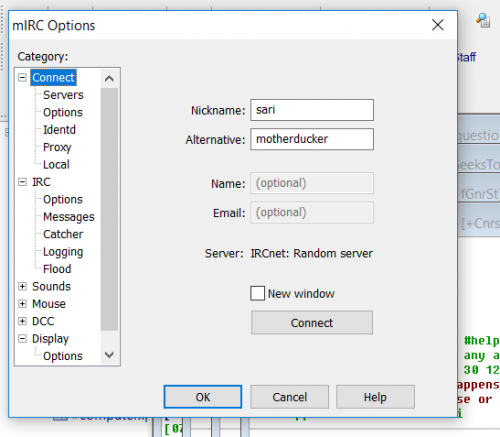Click the Nickname field containing sari
Screen dimensions: 500x437
point(312,110)
